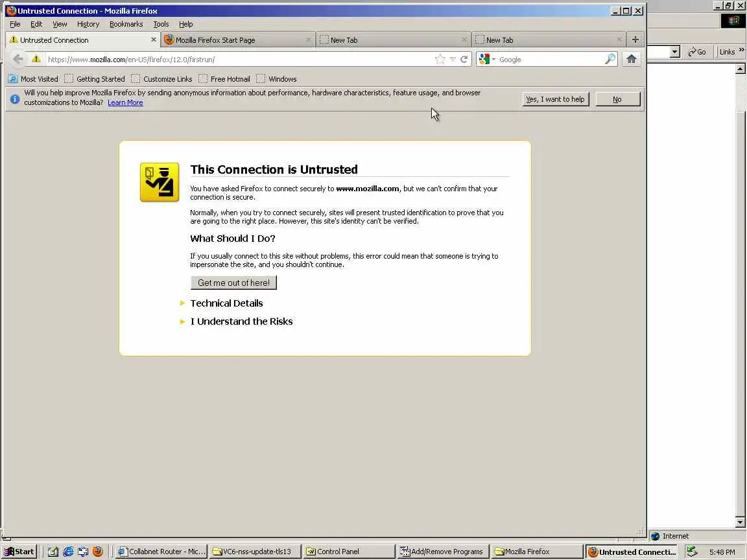Open the address history dropdown arrow
Viewport: 747px width, 560px height.
pyautogui.click(x=453, y=59)
